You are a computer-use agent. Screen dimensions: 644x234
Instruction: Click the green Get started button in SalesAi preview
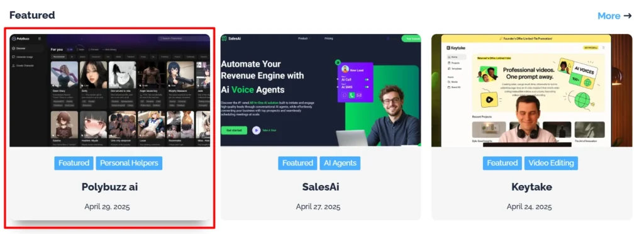click(x=234, y=130)
